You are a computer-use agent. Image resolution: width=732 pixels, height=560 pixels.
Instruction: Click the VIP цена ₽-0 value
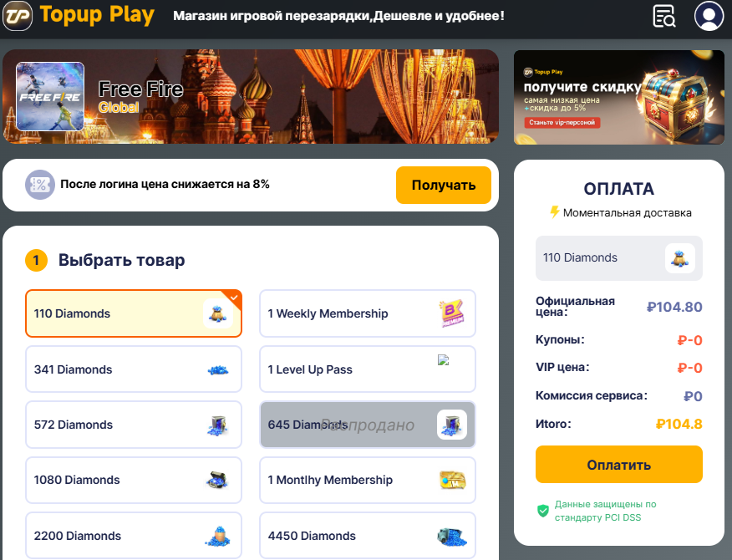(x=689, y=368)
